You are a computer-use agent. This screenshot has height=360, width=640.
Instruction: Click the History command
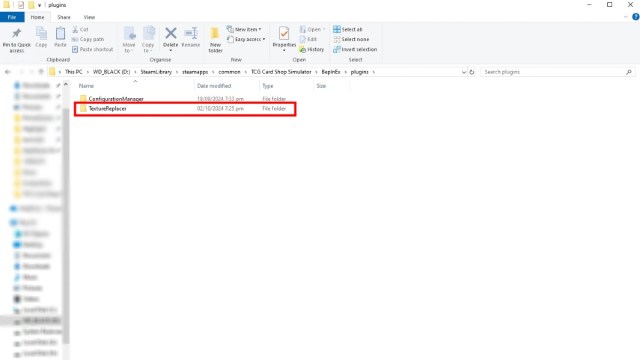pos(312,49)
